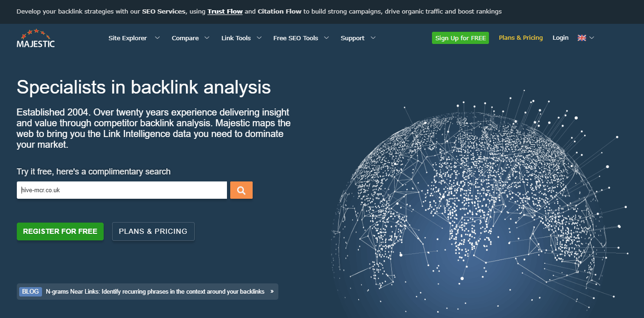The width and height of the screenshot is (644, 318).
Task: Open the Support menu
Action: click(x=353, y=38)
